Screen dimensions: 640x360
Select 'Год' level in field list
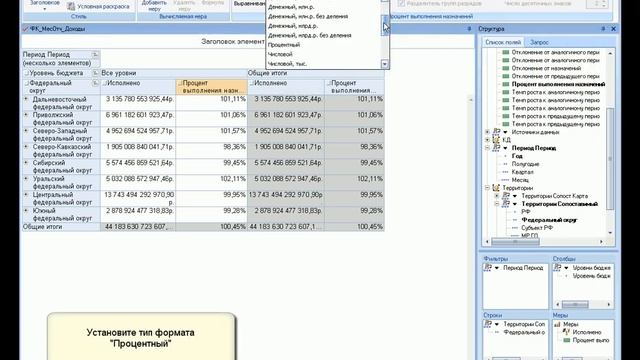[x=517, y=156]
